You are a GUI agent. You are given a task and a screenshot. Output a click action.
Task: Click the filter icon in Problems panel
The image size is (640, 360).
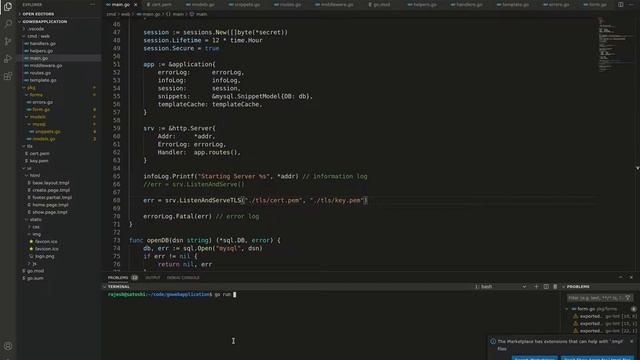click(628, 298)
